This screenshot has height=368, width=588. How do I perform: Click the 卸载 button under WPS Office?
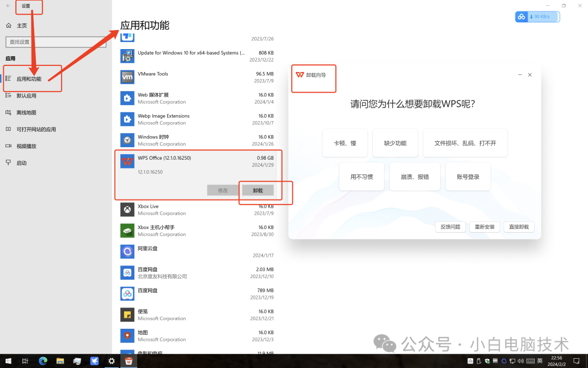point(258,190)
